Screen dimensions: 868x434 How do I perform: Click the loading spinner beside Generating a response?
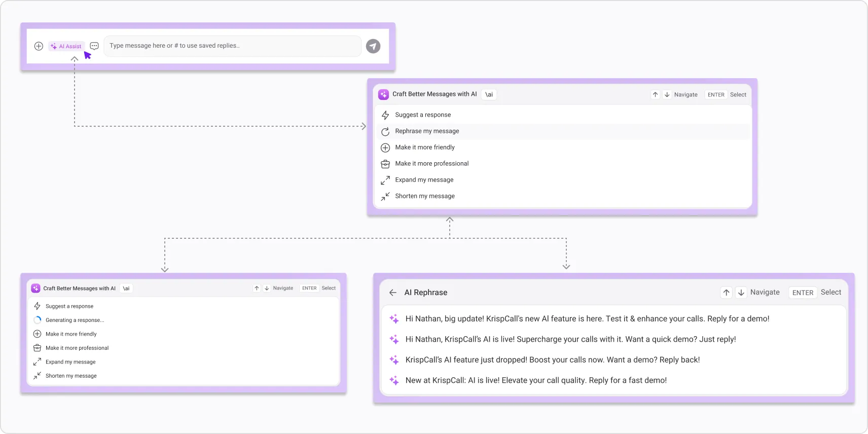(x=38, y=320)
